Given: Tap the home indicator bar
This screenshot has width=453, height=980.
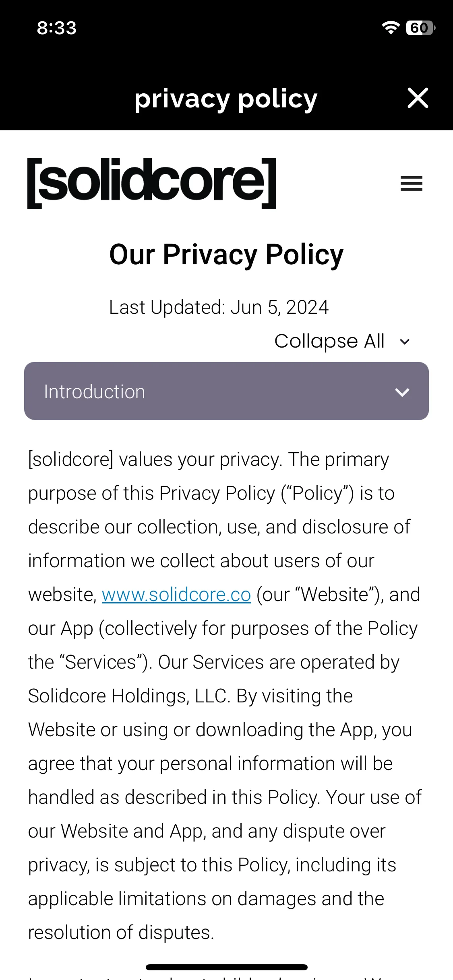Looking at the screenshot, I should [226, 967].
